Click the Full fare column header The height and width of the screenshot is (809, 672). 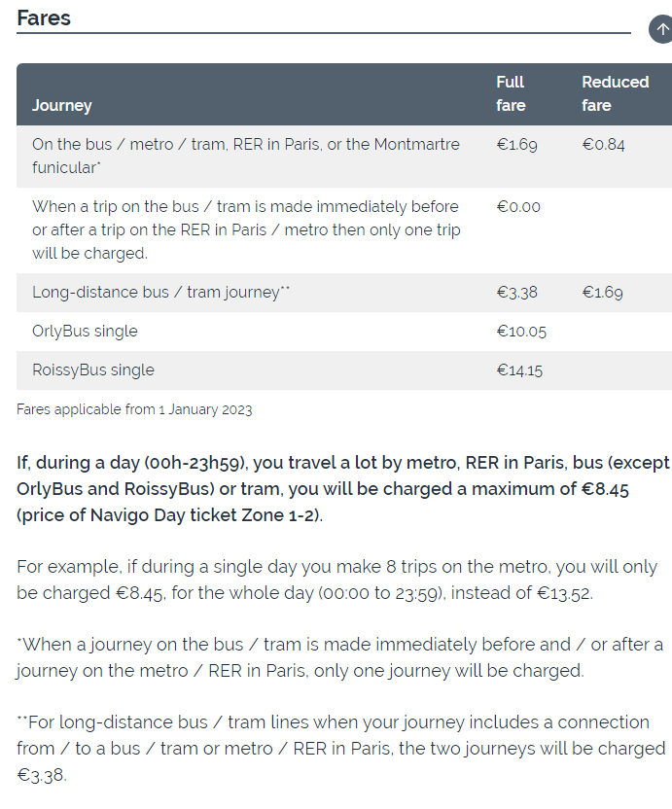click(511, 93)
